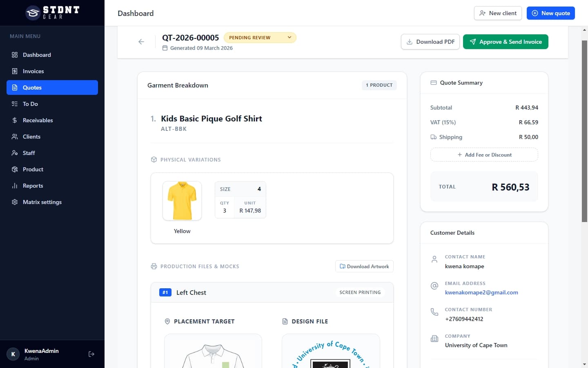
Task: Click the calendar icon by generated date
Action: click(x=165, y=48)
